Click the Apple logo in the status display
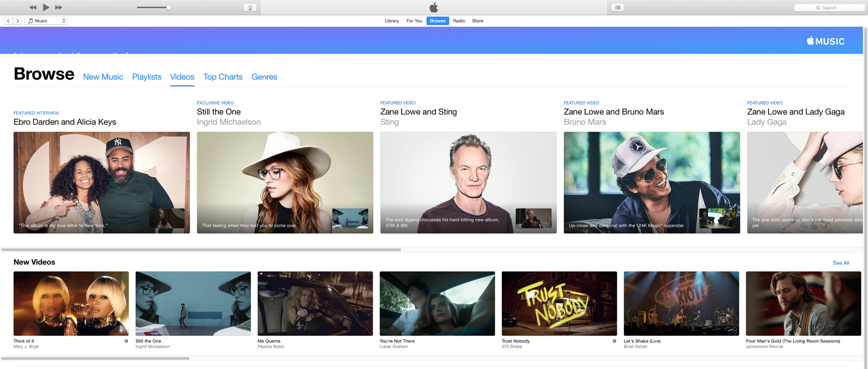Viewport: 868px width, 369px height. (434, 7)
